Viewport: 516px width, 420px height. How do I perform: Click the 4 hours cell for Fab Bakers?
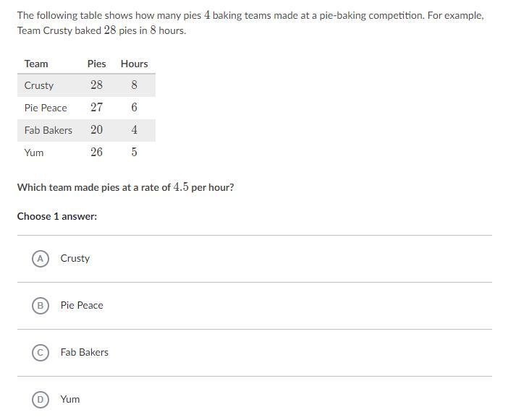pos(135,130)
